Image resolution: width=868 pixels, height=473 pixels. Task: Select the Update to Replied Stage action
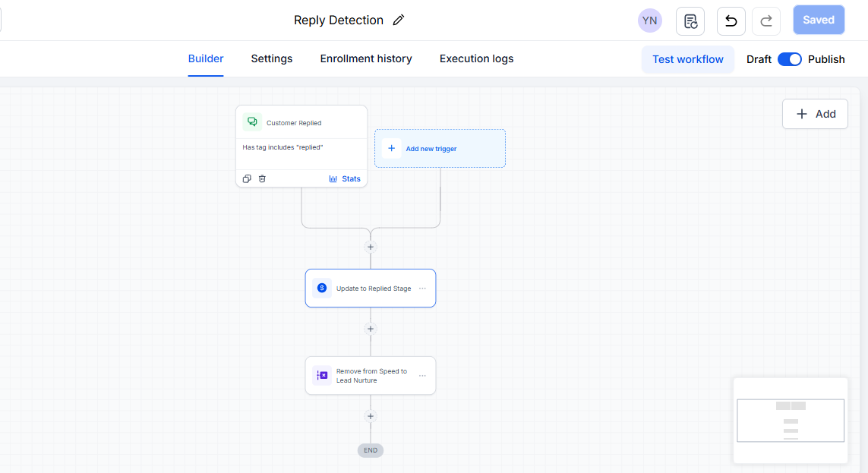(x=371, y=289)
